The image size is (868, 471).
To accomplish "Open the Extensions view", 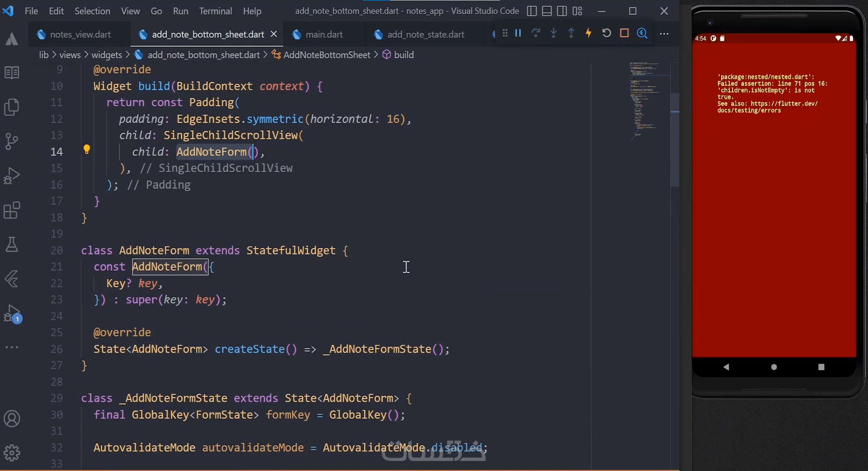I will [12, 210].
